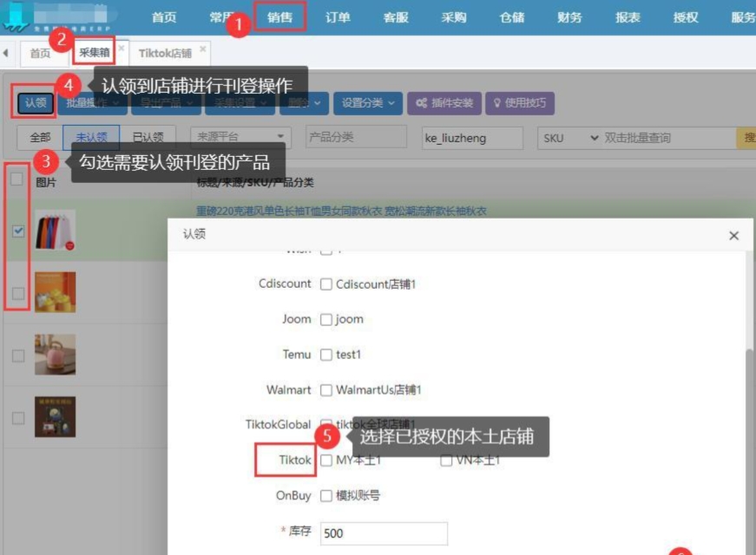Screen dimensions: 756x555
Task: Check the test1 Temu store checkbox
Action: (x=325, y=354)
